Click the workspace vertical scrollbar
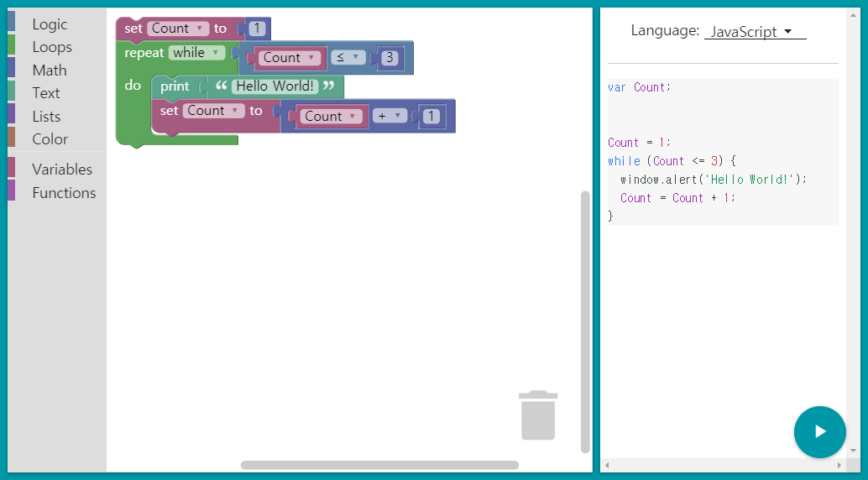868x480 pixels. coord(585,322)
